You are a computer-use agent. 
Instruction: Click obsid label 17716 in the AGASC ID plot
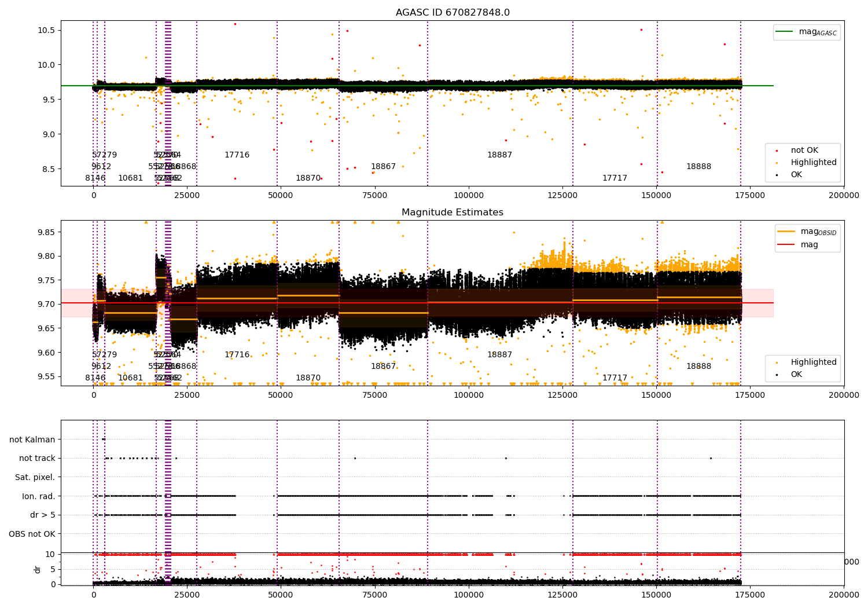click(237, 155)
